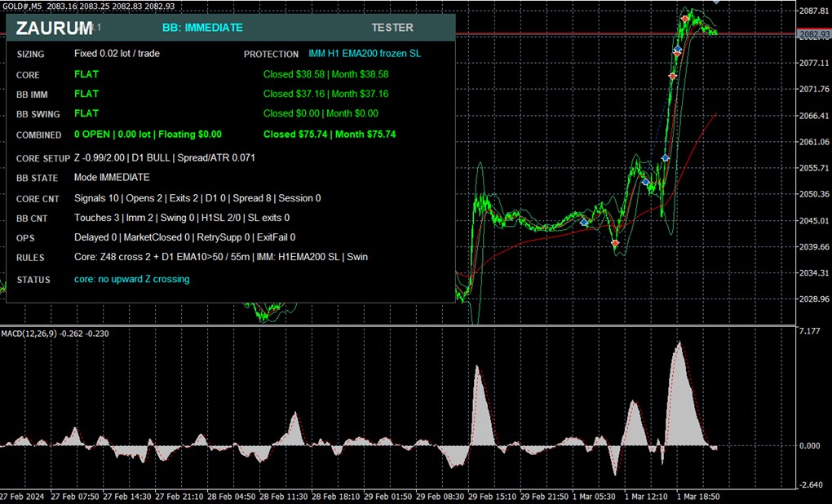Viewport: 832px width, 504px height.
Task: Click the CORE row FLAT status
Action: click(86, 74)
